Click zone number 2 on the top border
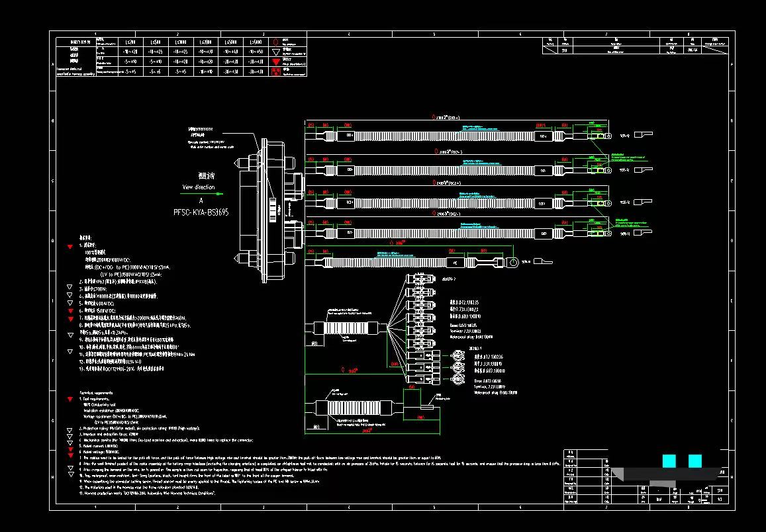766x532 pixels. 177,33
